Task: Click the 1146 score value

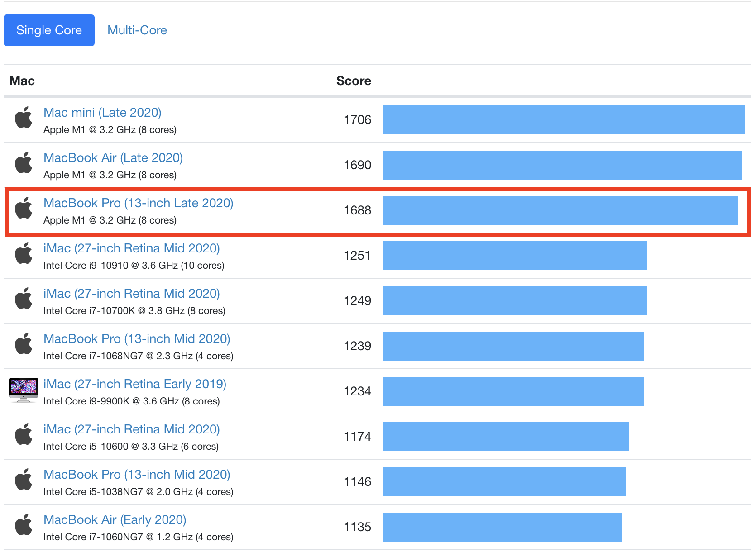Action: pos(357,482)
